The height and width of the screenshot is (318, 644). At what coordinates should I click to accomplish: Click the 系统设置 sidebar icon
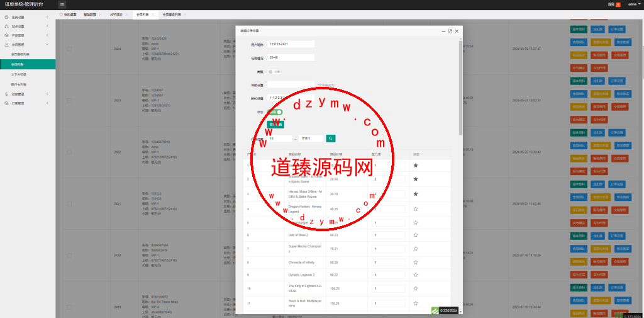6,17
